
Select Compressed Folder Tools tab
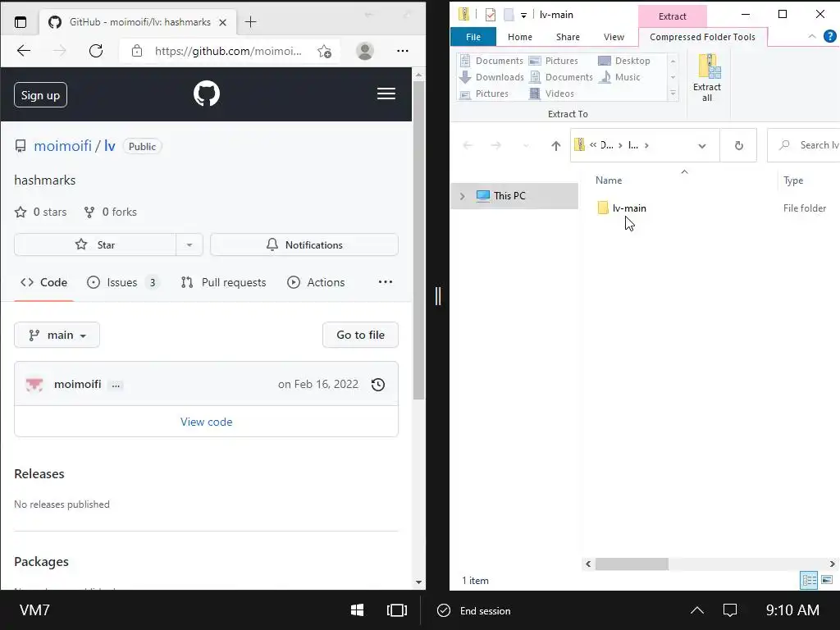(702, 37)
